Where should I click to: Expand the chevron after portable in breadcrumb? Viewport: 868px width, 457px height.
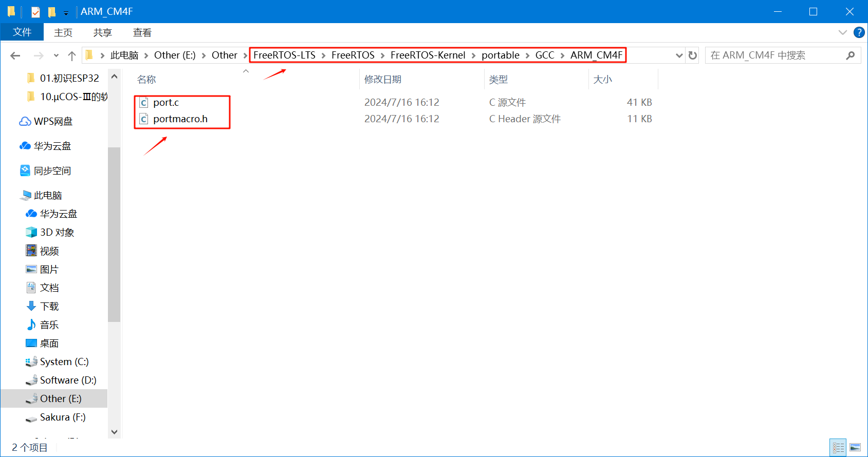click(x=527, y=55)
